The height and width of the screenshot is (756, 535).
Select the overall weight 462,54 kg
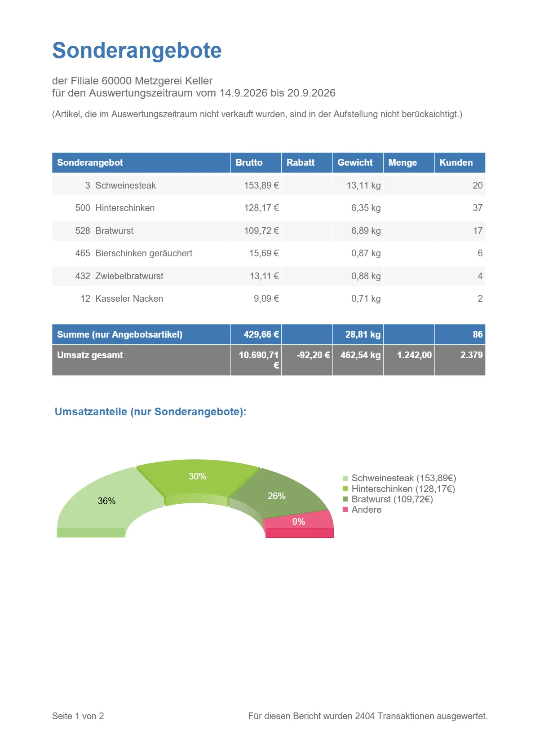click(x=360, y=355)
